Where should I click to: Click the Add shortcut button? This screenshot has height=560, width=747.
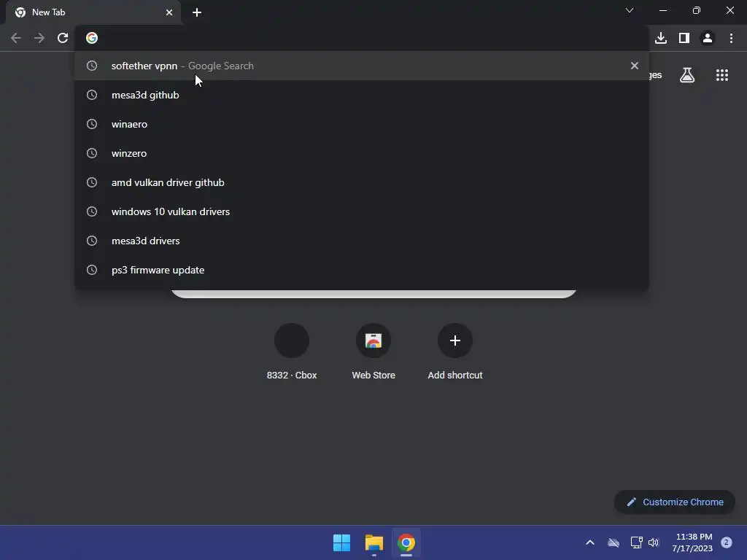pos(455,351)
